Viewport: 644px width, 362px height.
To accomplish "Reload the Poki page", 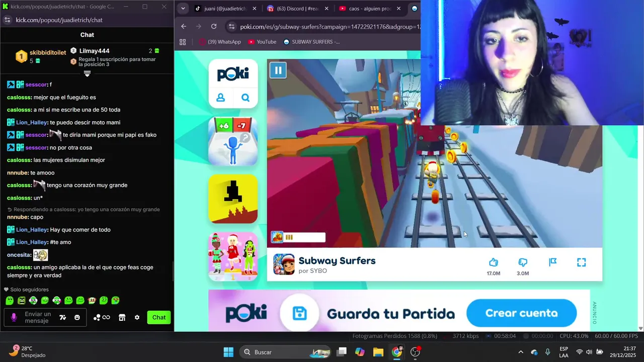I will (x=214, y=26).
